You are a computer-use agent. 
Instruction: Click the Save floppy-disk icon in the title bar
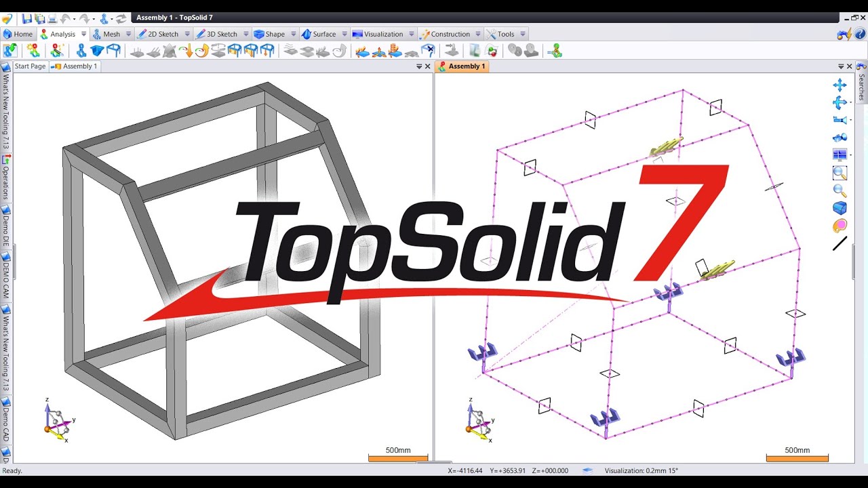tap(26, 18)
